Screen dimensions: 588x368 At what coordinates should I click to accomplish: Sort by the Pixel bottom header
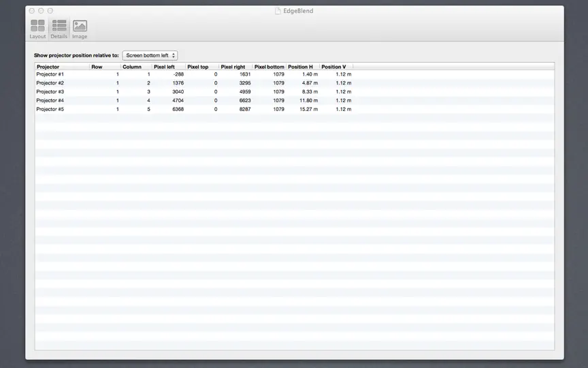pos(269,67)
